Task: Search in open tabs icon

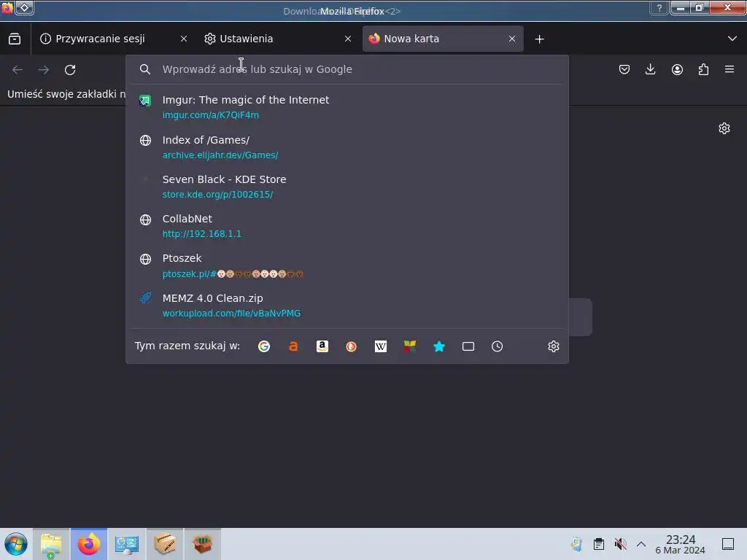Action: tap(468, 346)
